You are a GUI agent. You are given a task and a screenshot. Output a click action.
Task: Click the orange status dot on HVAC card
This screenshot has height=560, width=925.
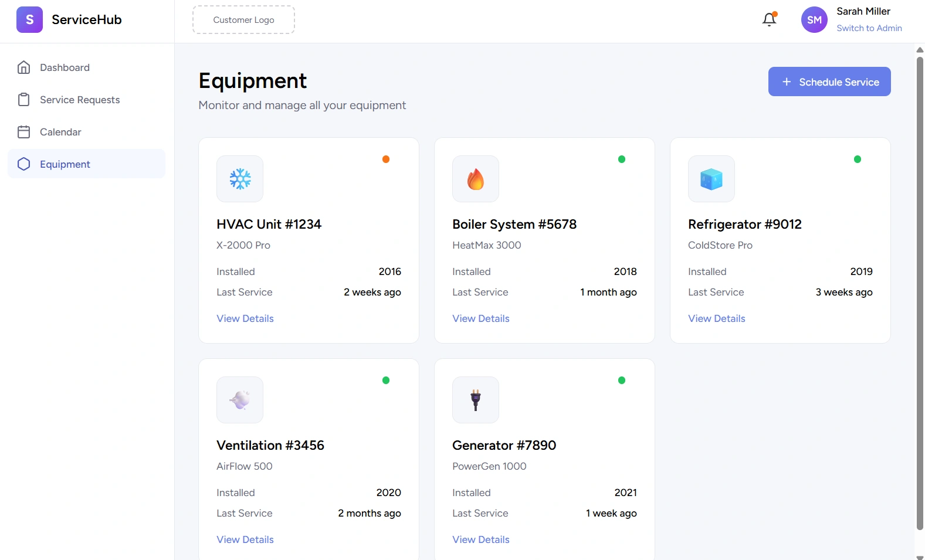click(386, 159)
